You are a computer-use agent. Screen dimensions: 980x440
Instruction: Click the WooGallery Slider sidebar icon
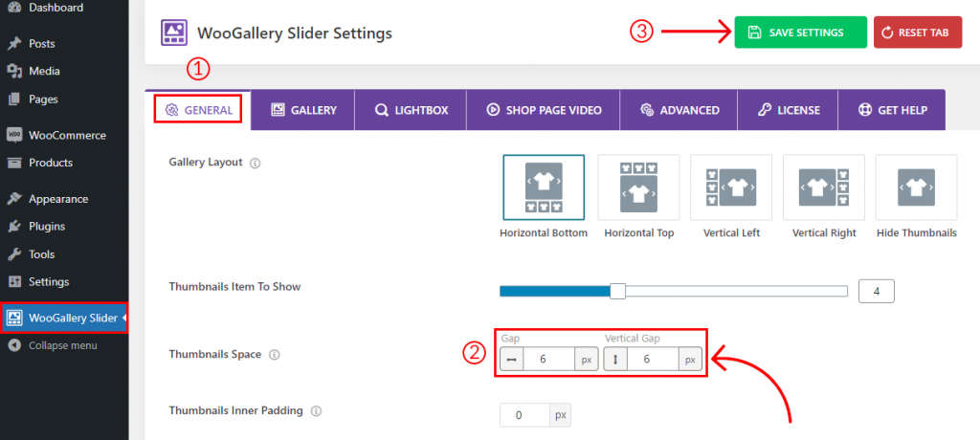13,319
